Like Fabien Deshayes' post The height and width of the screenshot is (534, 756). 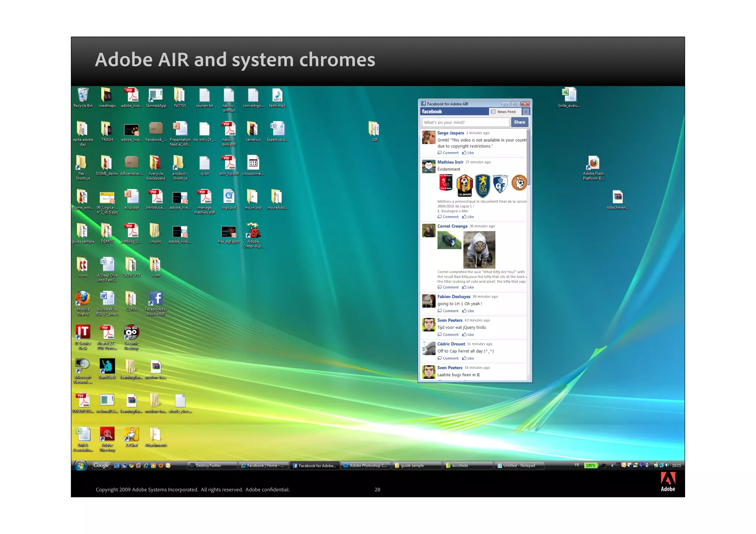[468, 311]
